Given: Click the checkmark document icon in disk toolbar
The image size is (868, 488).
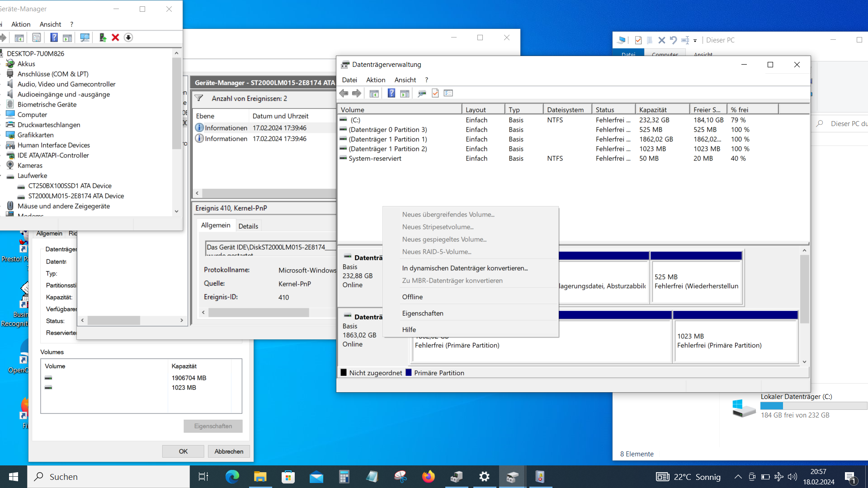Looking at the screenshot, I should [x=435, y=93].
